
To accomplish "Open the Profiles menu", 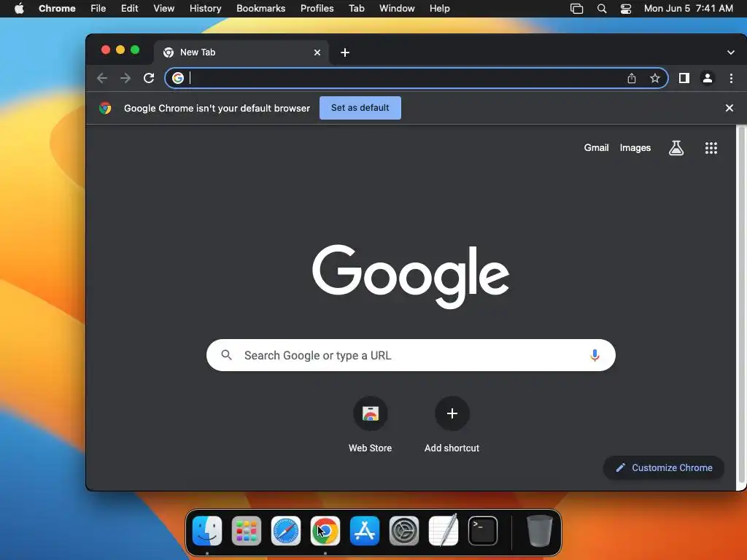I will [317, 8].
